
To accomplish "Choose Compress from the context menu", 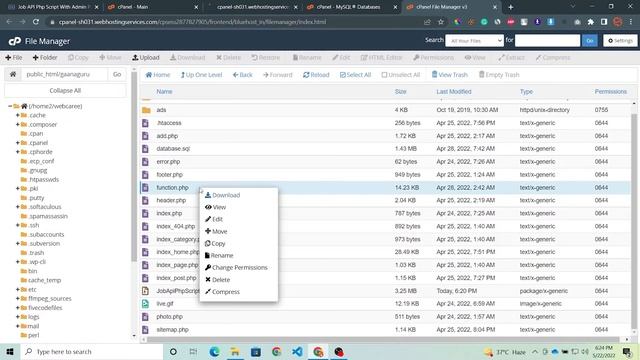I will [222, 291].
